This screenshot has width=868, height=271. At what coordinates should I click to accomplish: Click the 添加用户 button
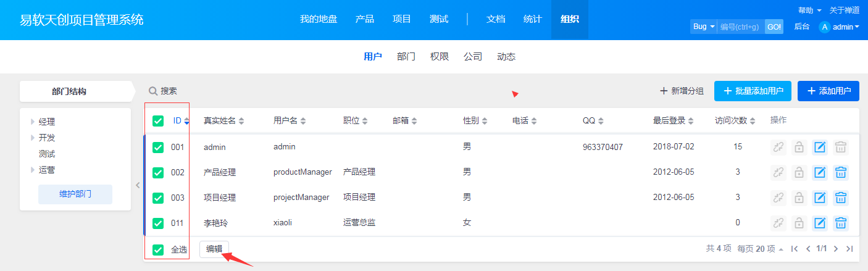click(x=828, y=91)
